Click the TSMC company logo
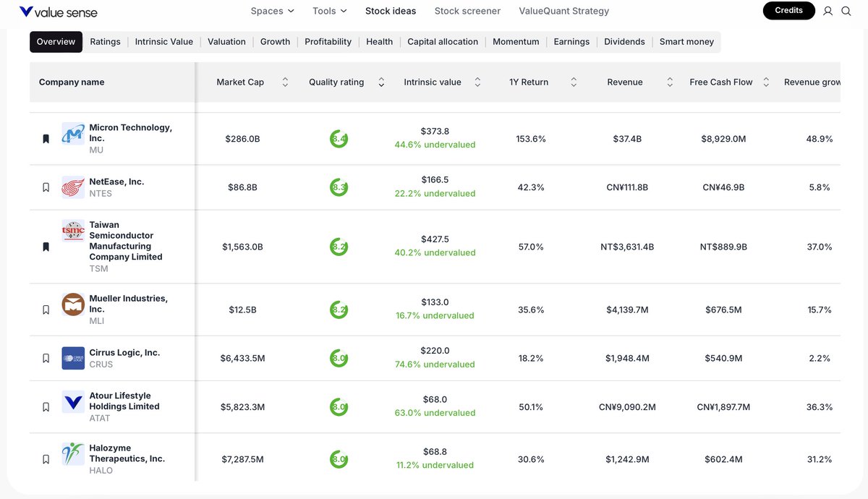868x499 pixels. [73, 231]
